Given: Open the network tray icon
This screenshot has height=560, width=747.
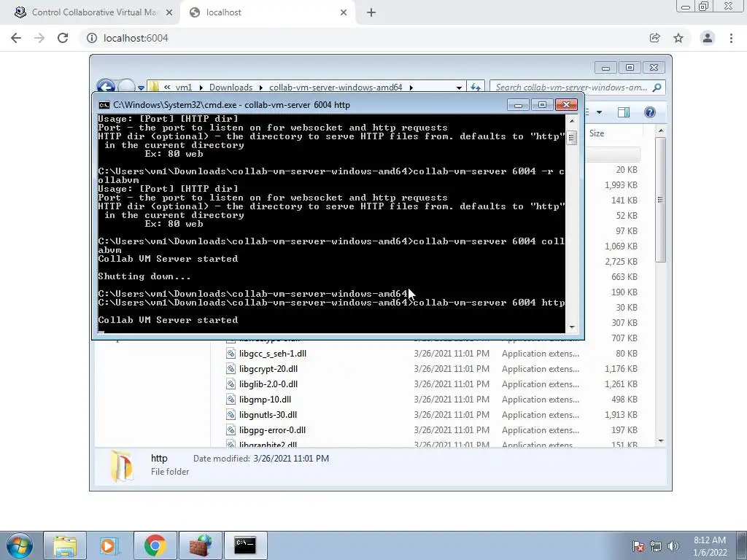Looking at the screenshot, I should (x=656, y=546).
